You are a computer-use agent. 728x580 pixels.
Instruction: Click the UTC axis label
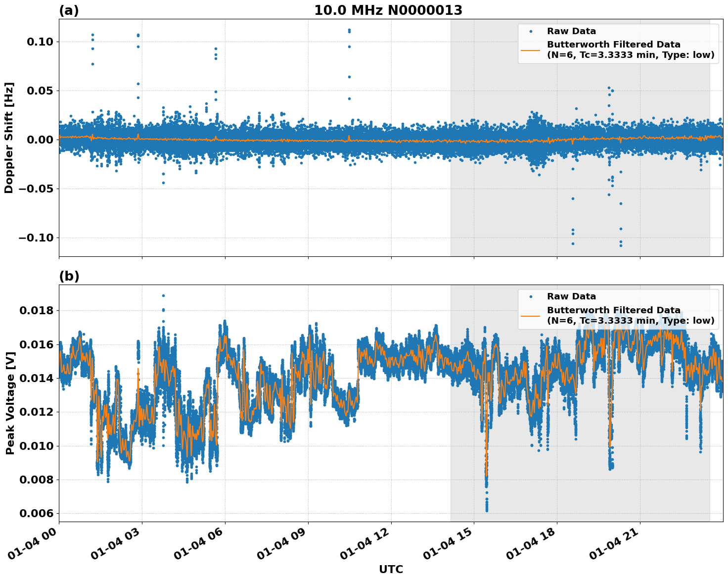(x=390, y=569)
